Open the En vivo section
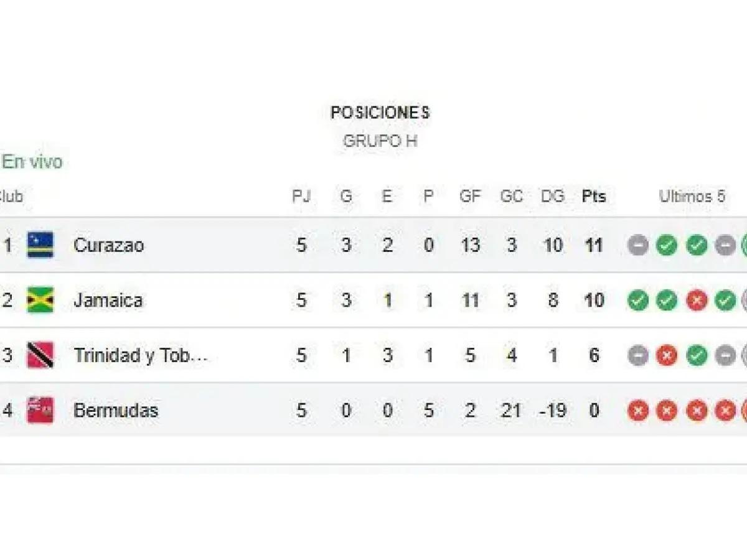 [32, 162]
